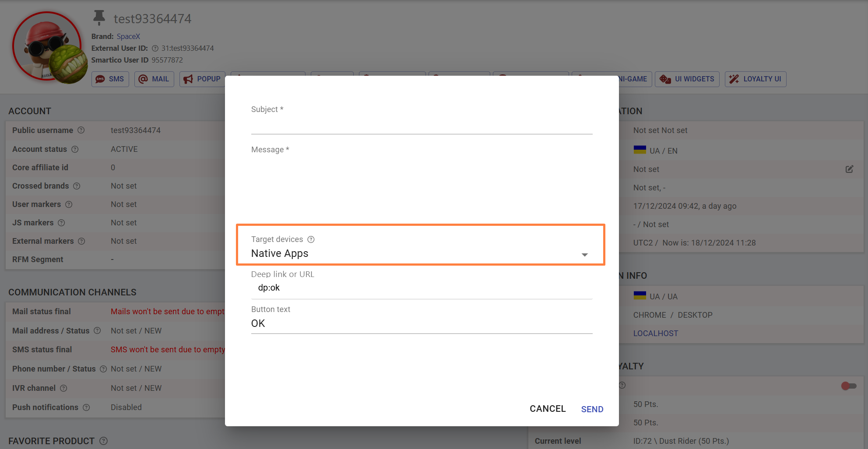868x449 pixels.
Task: Open the LOYALTY UI tab
Action: click(x=755, y=79)
